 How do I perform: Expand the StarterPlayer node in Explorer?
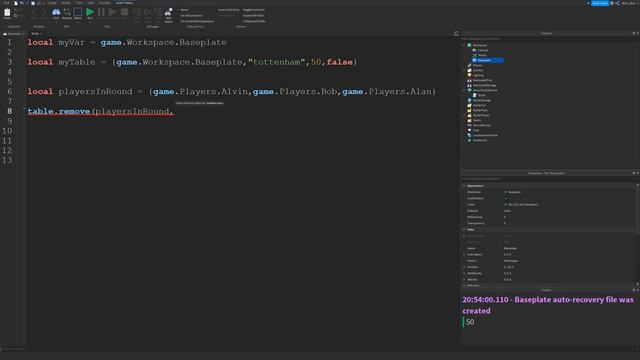point(464,115)
